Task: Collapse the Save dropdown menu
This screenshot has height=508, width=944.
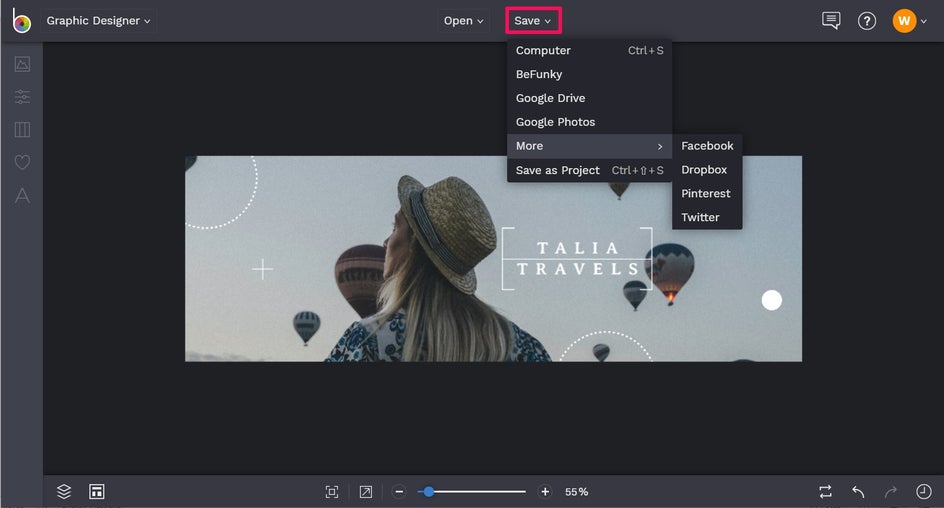Action: click(533, 21)
